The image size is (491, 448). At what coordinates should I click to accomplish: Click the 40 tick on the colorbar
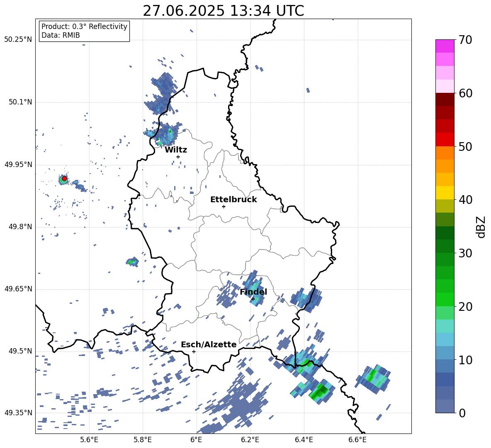[x=465, y=200]
